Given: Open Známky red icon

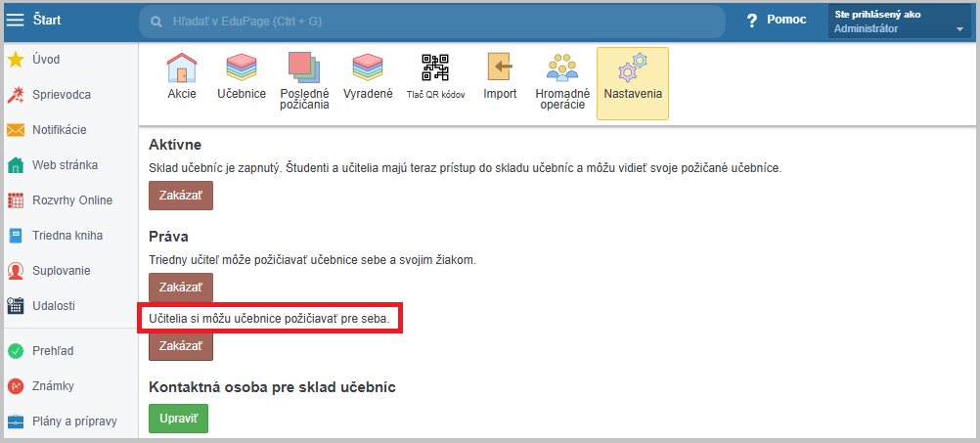Looking at the screenshot, I should tap(15, 386).
